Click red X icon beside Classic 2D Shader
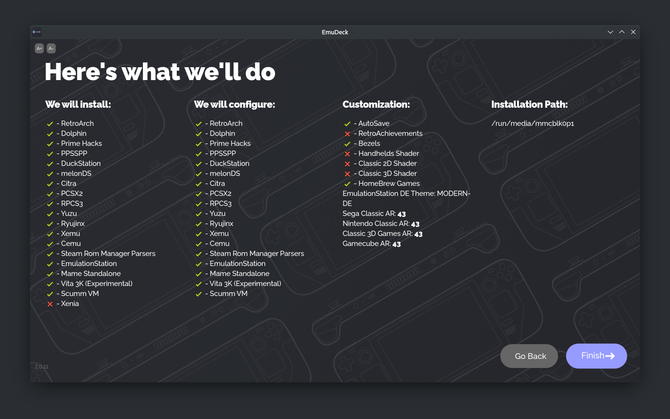The image size is (670, 419). point(347,164)
